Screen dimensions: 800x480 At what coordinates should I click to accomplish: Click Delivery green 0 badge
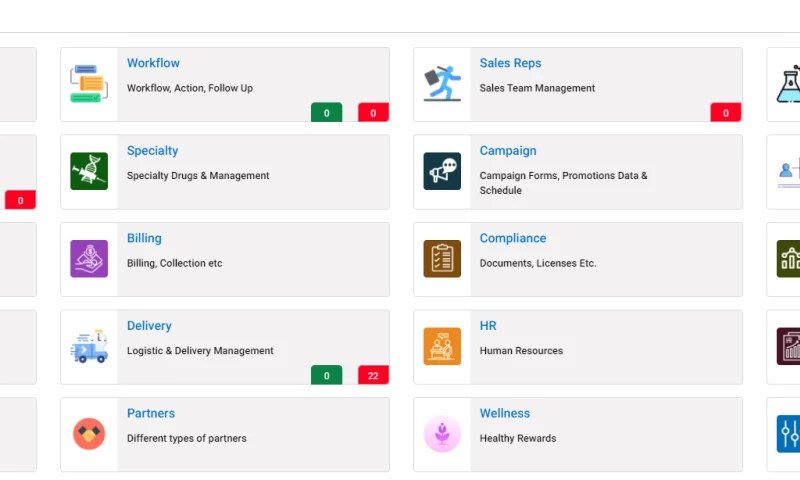tap(327, 375)
